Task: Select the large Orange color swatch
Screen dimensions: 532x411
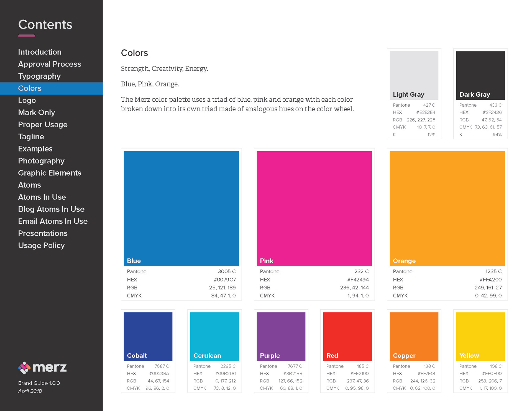Action: pos(447,208)
